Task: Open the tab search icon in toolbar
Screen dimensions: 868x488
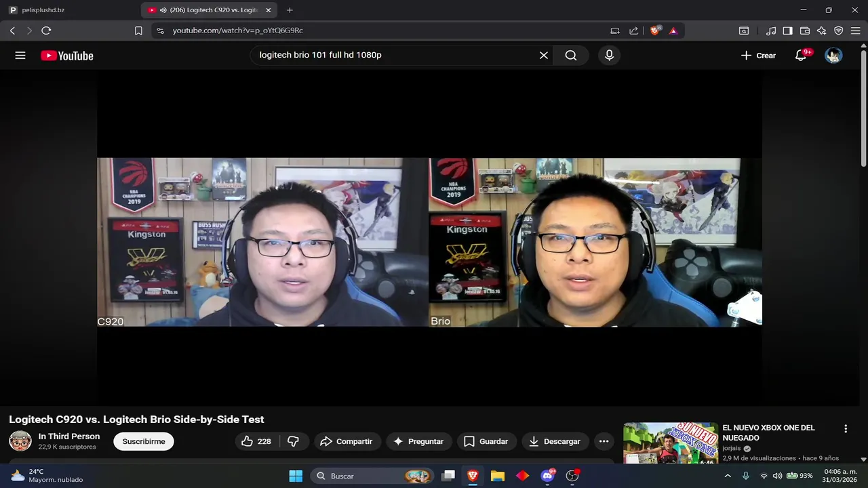Action: (x=744, y=30)
